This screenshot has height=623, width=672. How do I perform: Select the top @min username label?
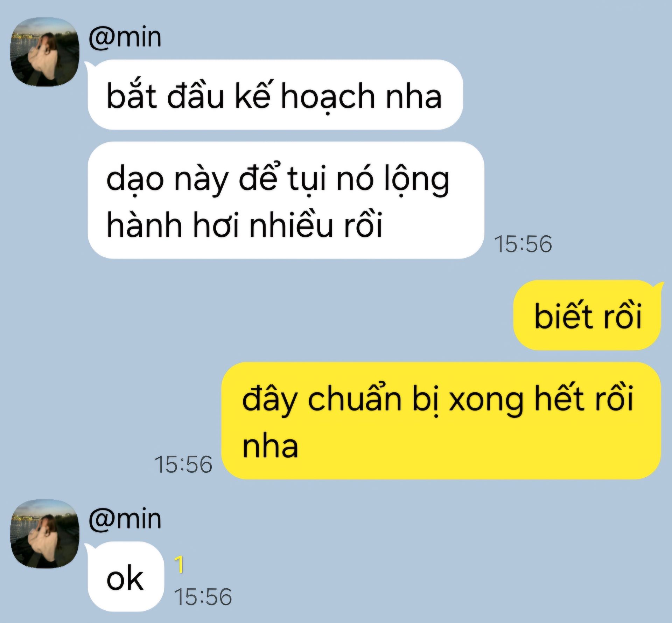125,37
